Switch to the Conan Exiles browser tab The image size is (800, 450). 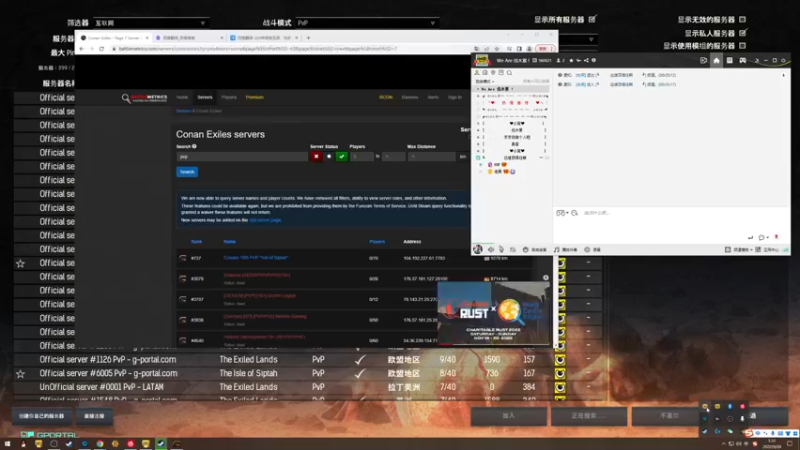(114, 38)
